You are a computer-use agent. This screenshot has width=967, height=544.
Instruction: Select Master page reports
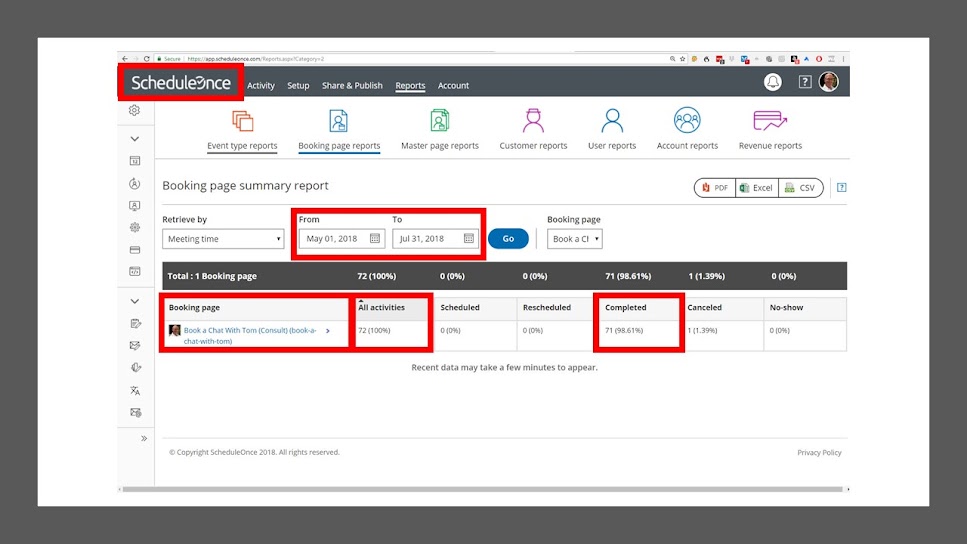(440, 130)
